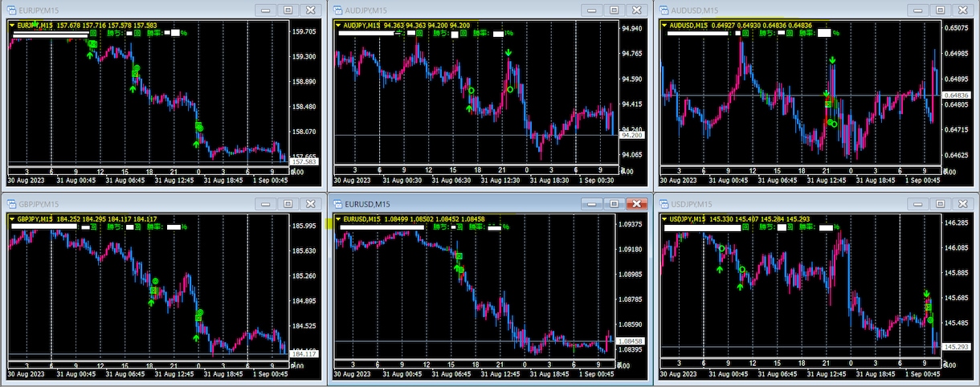This screenshot has height=387, width=980.
Task: Click the 185.995 price level on GBPJPY axis
Action: pos(304,226)
